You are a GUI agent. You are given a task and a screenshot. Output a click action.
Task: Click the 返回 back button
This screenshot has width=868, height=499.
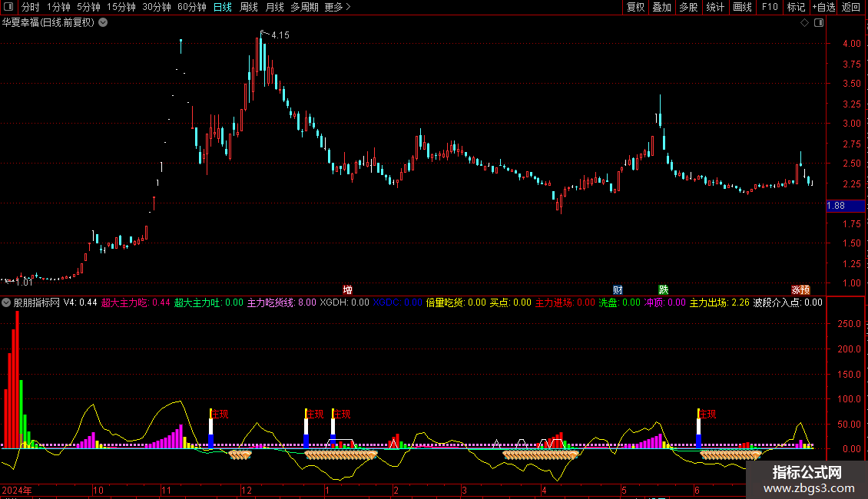point(851,7)
